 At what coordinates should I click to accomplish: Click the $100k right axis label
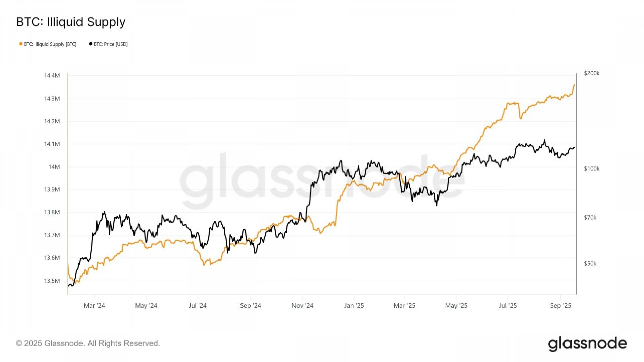[x=591, y=169]
